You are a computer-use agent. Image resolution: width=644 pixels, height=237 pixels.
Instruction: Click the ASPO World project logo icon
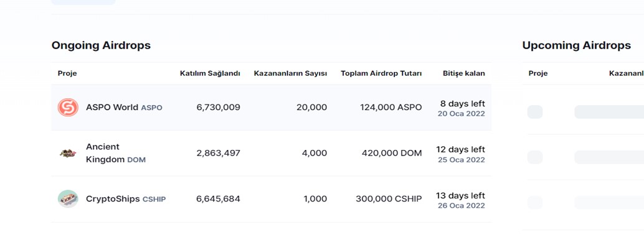[68, 108]
